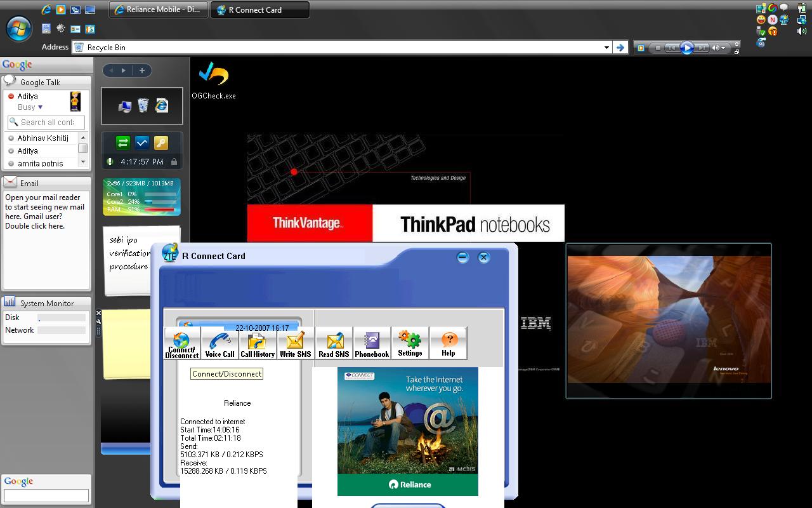This screenshot has width=812, height=508.
Task: Click the Google Talk contacts search field
Action: [47, 122]
